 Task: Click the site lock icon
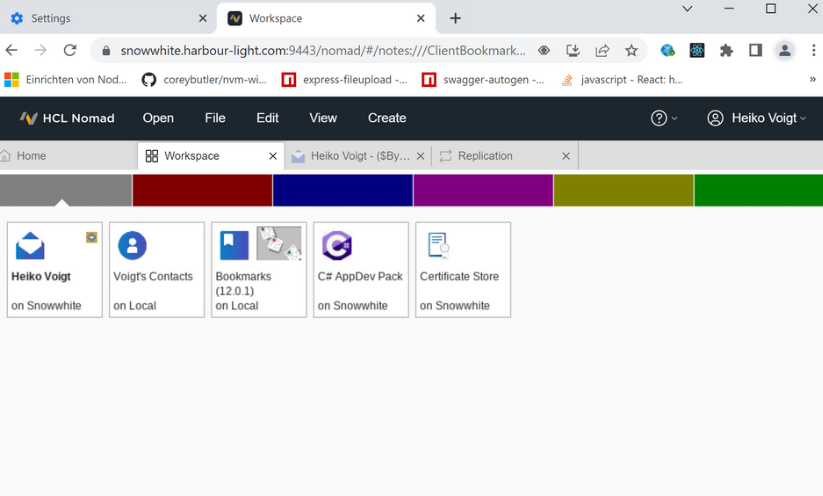[x=106, y=50]
